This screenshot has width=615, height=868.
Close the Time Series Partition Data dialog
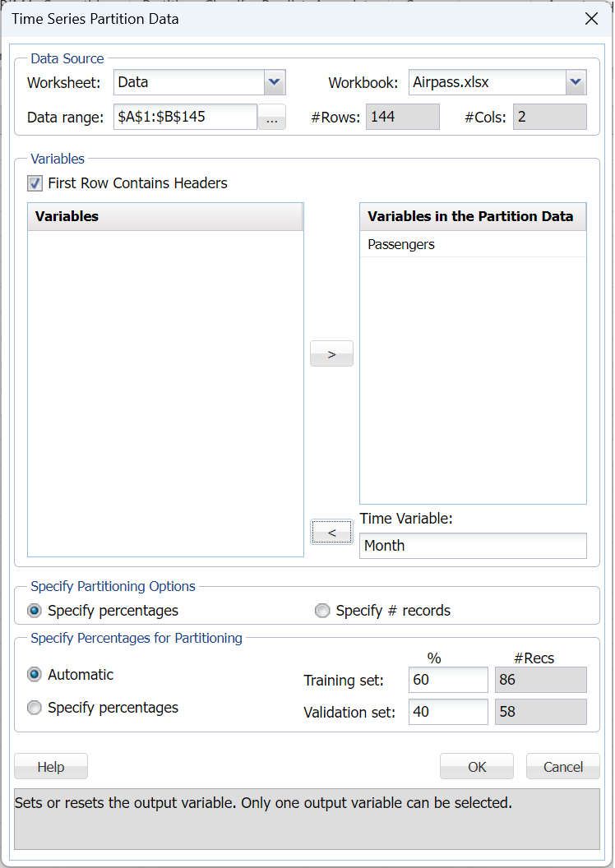(590, 19)
